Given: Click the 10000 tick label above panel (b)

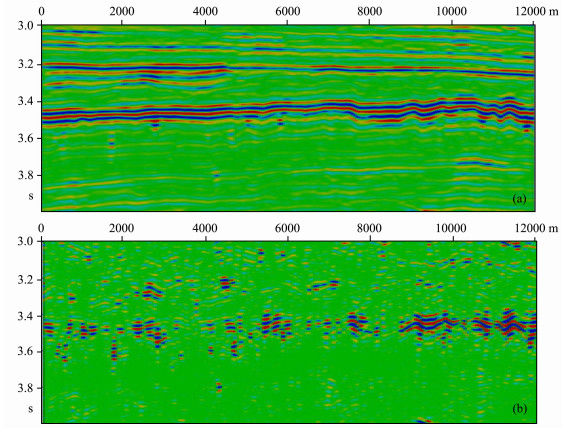Looking at the screenshot, I should click(451, 228).
